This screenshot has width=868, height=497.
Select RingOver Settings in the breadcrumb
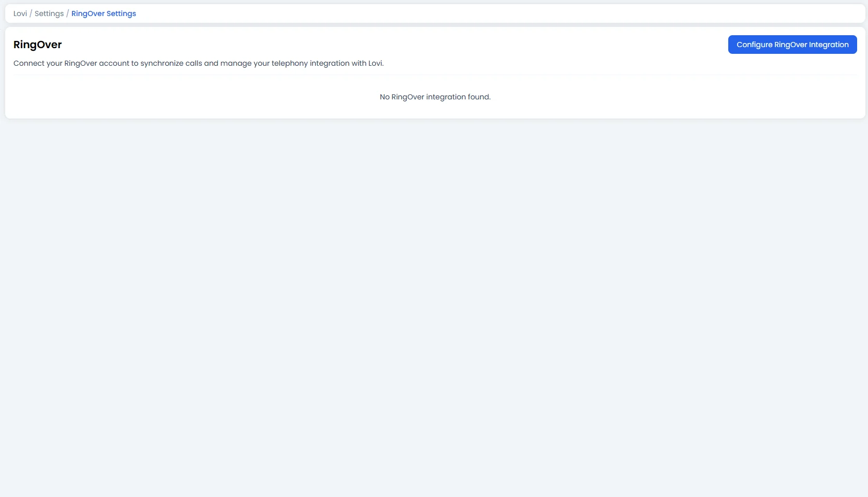[104, 13]
